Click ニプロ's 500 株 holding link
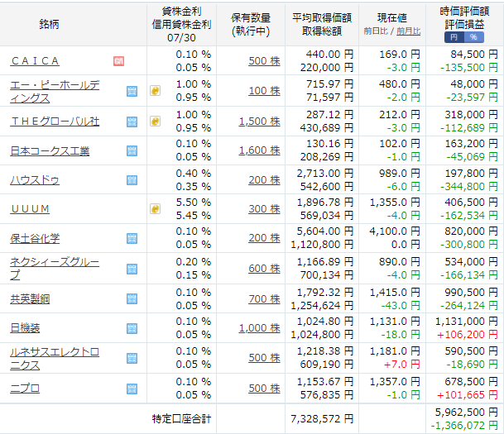The height and width of the screenshot is (434, 504). (x=264, y=388)
